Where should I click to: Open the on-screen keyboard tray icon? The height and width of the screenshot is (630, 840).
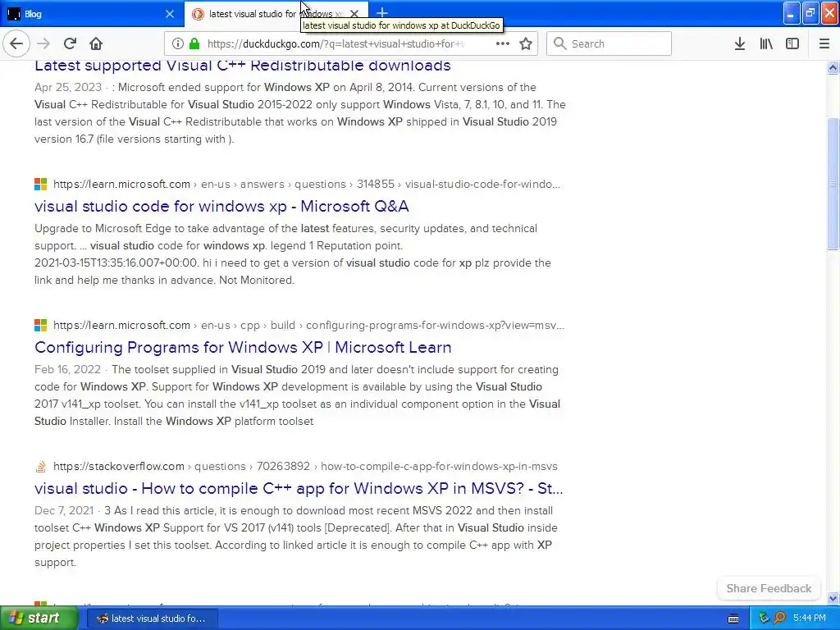tap(733, 619)
